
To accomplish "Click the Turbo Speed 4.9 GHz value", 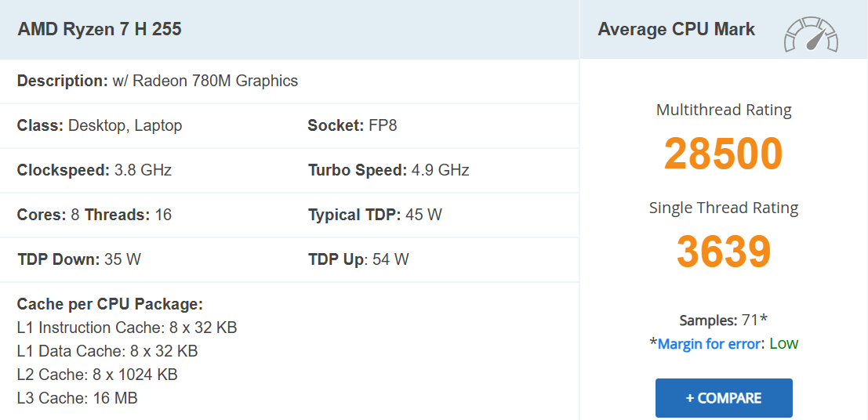I will (388, 170).
